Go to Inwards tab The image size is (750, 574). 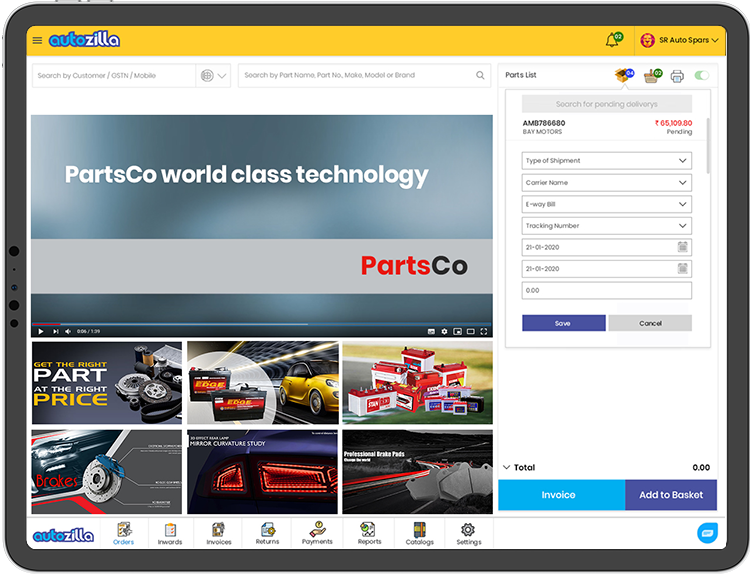click(170, 533)
